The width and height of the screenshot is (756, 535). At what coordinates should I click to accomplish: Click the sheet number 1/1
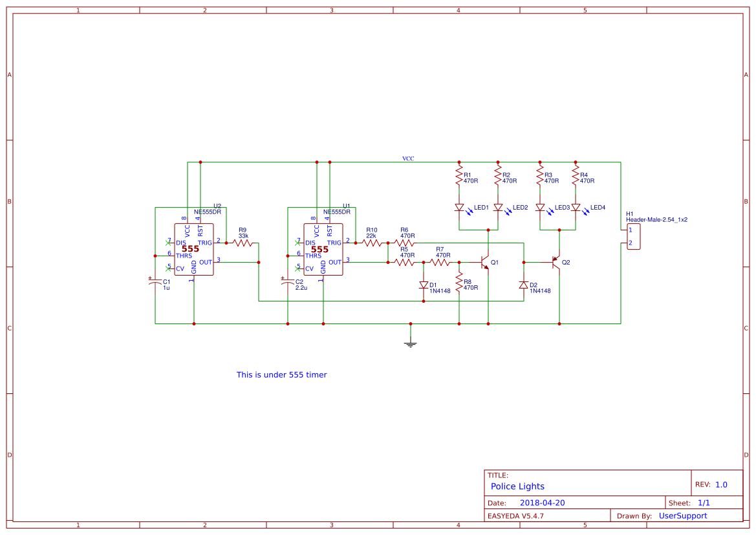[704, 503]
